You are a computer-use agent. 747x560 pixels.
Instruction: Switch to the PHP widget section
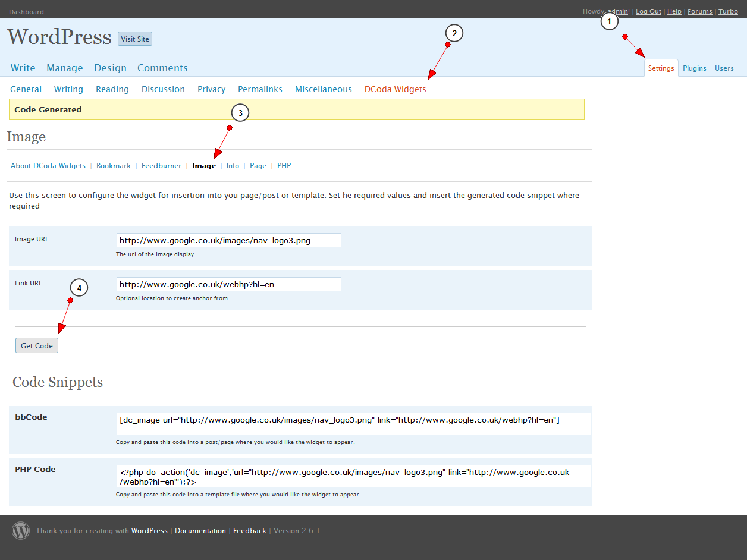(284, 166)
